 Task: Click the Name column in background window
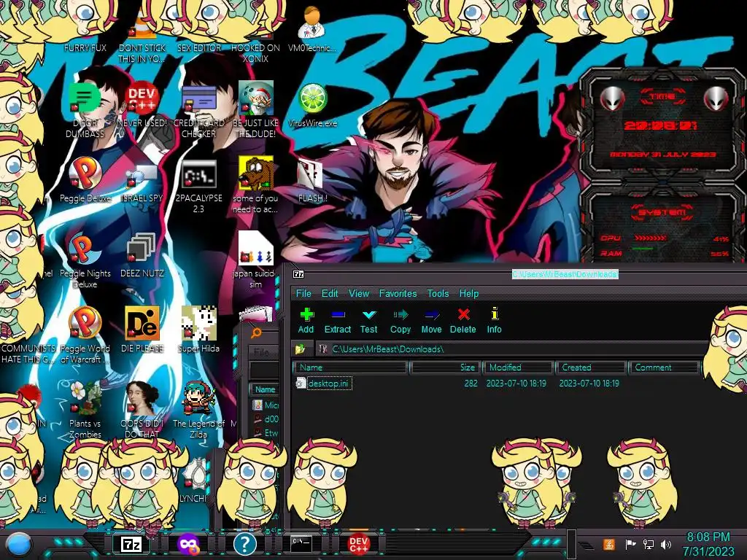(265, 389)
